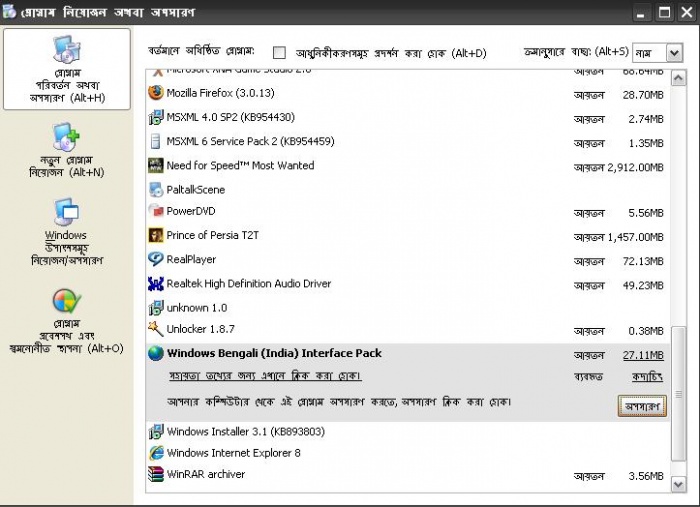Open the Change or Remove Programs (Alt+H) panel

[67, 69]
